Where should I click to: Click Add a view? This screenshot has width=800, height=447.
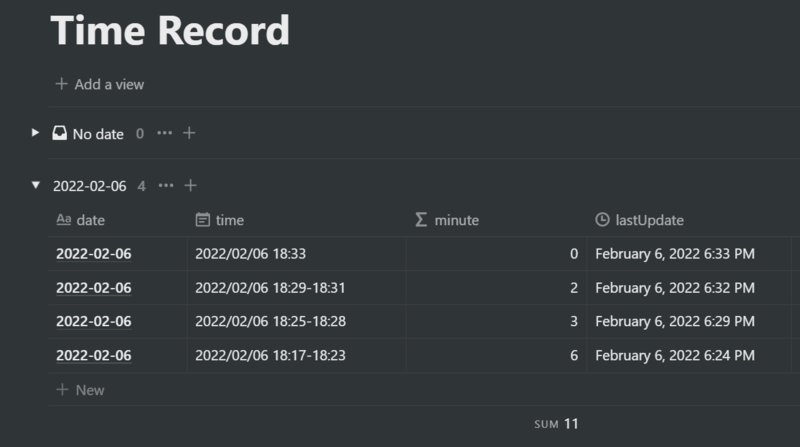(x=99, y=84)
